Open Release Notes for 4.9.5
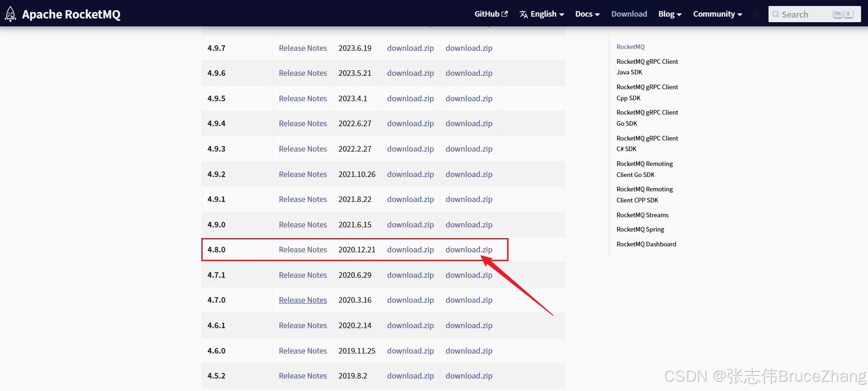Image resolution: width=868 pixels, height=391 pixels. point(303,98)
